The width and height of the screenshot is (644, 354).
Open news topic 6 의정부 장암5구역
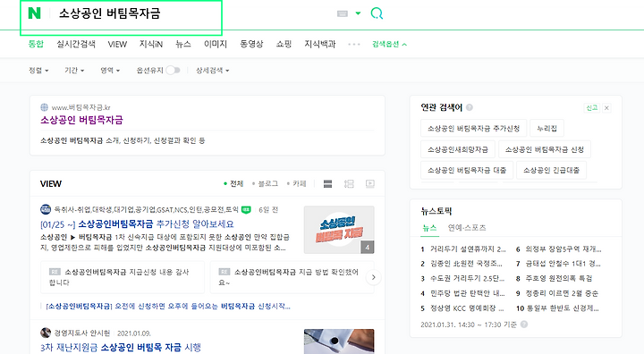point(558,249)
